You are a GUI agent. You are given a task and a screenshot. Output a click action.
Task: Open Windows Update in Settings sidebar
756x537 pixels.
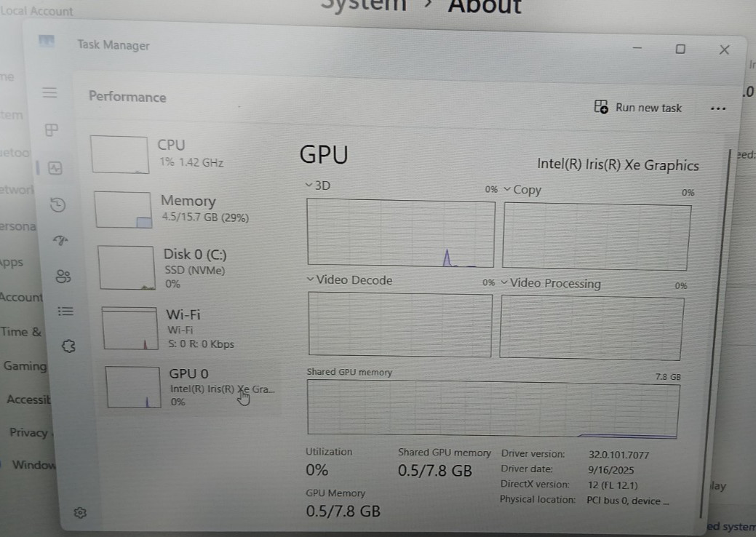pyautogui.click(x=33, y=465)
